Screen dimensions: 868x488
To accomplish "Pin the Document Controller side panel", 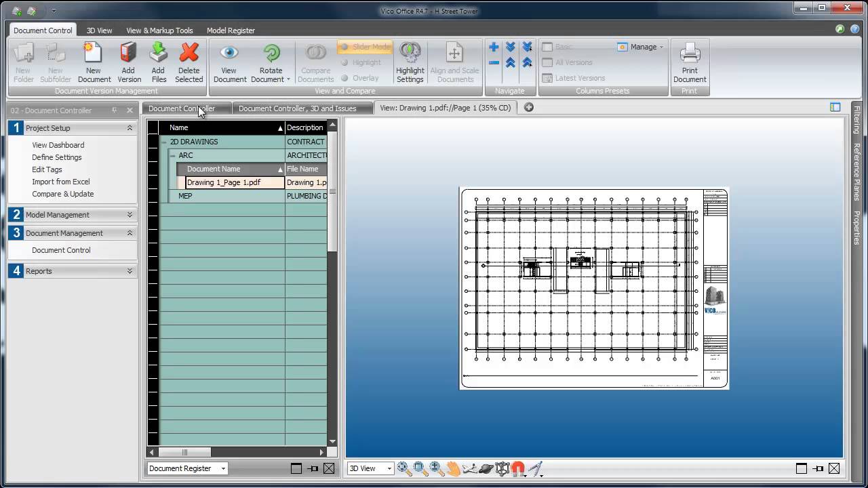I will (114, 110).
